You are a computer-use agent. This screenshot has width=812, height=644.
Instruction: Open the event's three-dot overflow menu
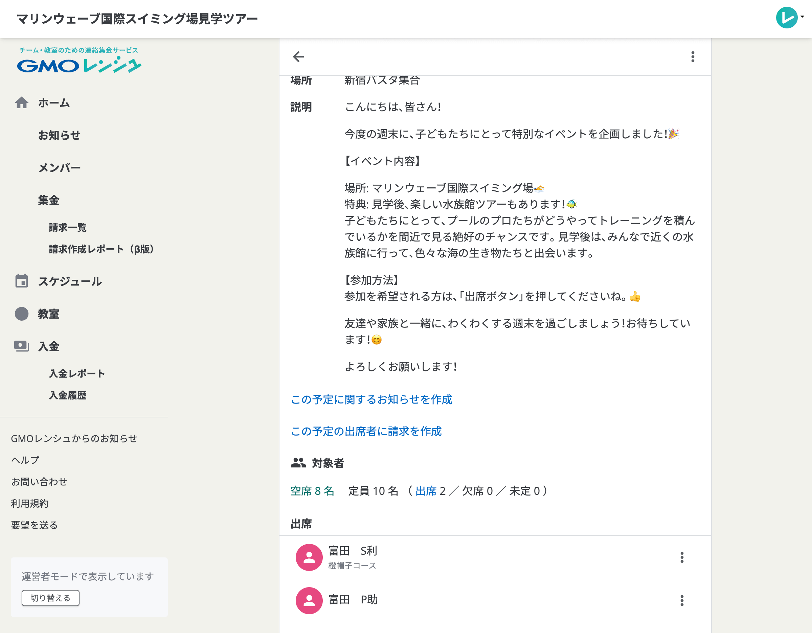pos(692,57)
